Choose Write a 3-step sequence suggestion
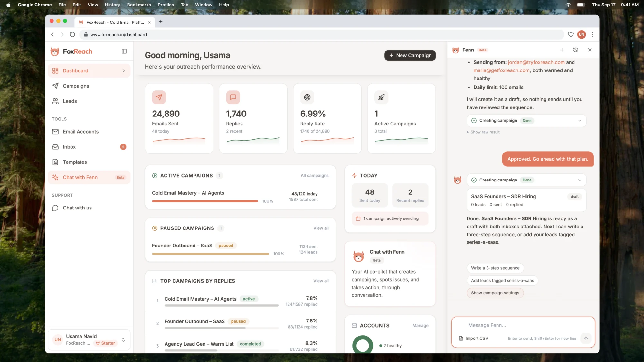The height and width of the screenshot is (362, 644). point(495,268)
